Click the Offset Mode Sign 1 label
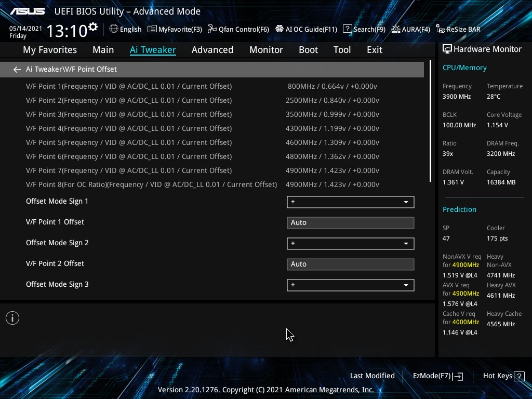 [57, 201]
